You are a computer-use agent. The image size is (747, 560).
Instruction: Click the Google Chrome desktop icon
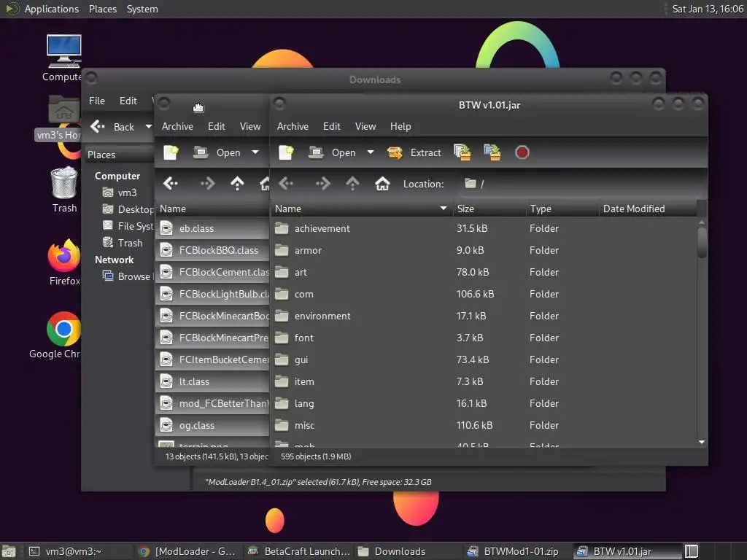click(x=56, y=335)
